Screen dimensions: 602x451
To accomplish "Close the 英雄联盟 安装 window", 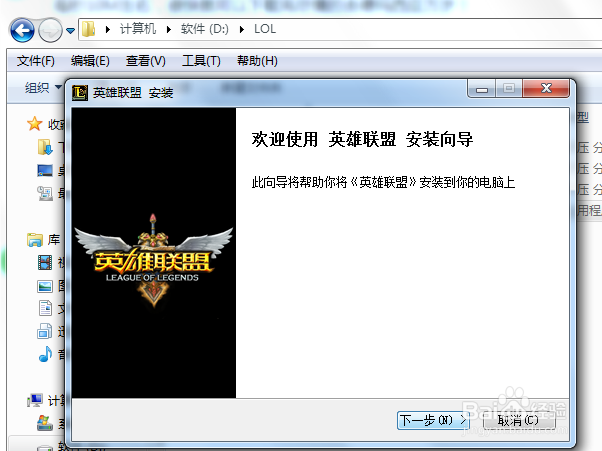I will tap(546, 89).
